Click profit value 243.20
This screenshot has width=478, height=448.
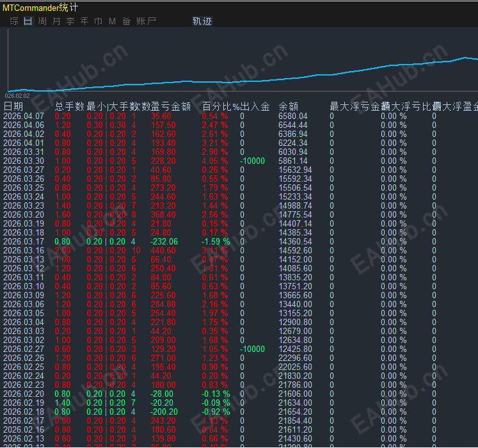tap(163, 421)
